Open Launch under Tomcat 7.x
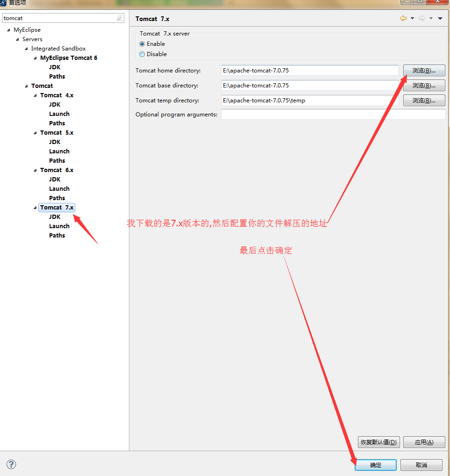This screenshot has width=450, height=476. coord(59,226)
